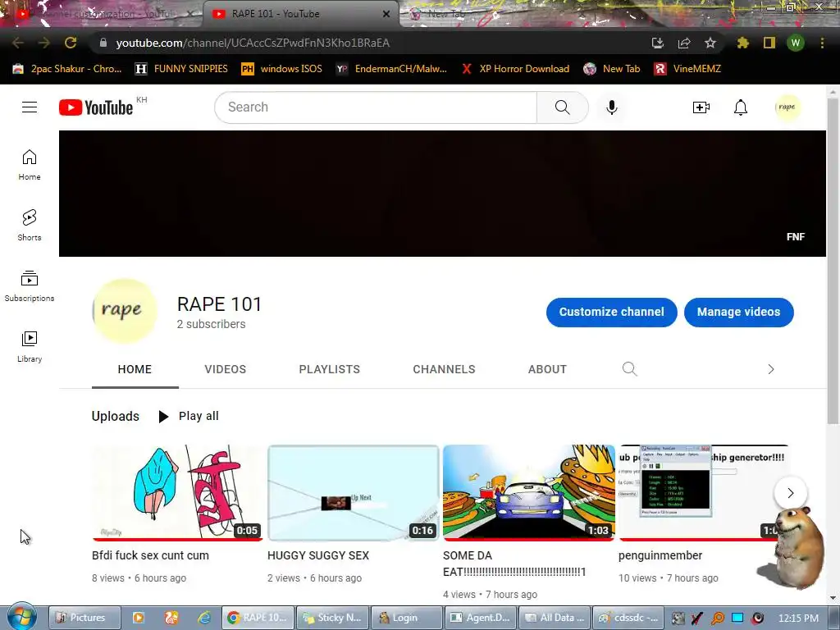Viewport: 840px width, 630px height.
Task: Open the FNF link on the banner
Action: coord(796,237)
